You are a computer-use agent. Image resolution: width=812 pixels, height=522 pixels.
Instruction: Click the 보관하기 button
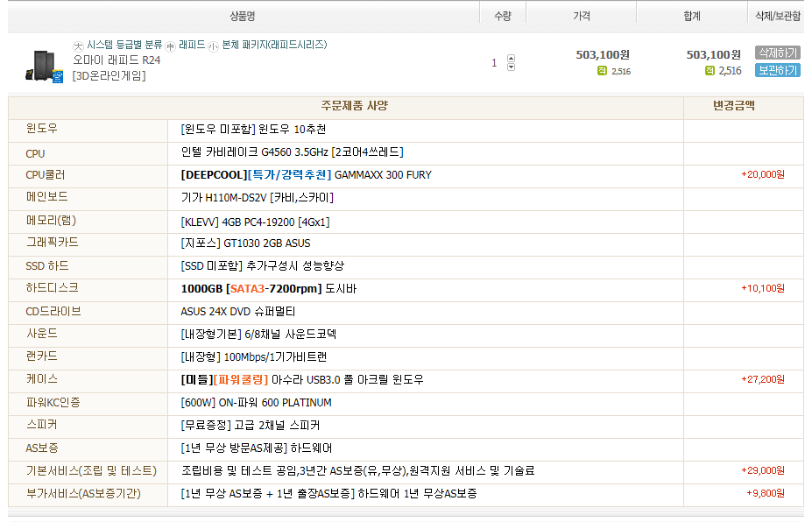tap(777, 70)
